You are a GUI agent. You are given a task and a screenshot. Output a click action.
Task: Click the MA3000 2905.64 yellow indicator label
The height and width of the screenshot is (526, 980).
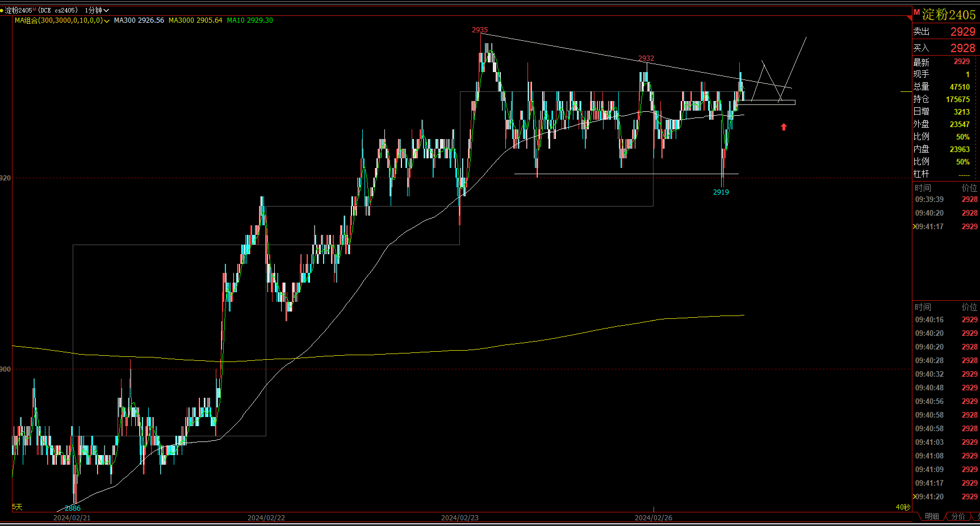[195, 20]
